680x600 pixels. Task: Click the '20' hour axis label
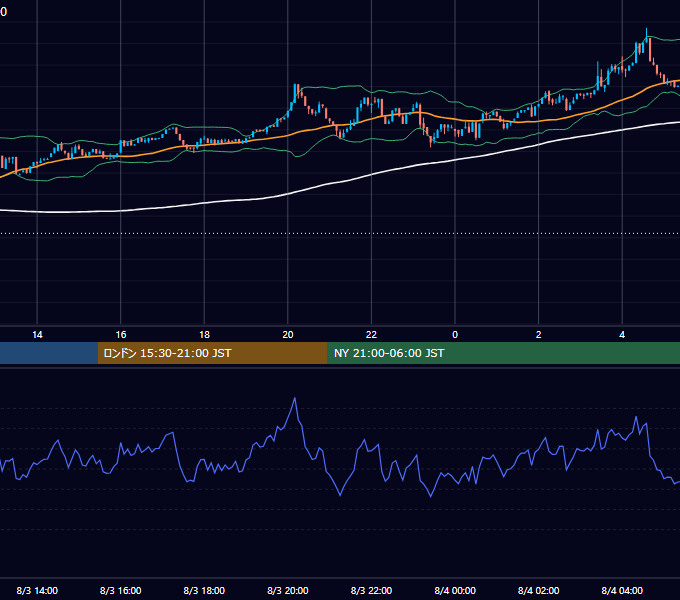[288, 335]
